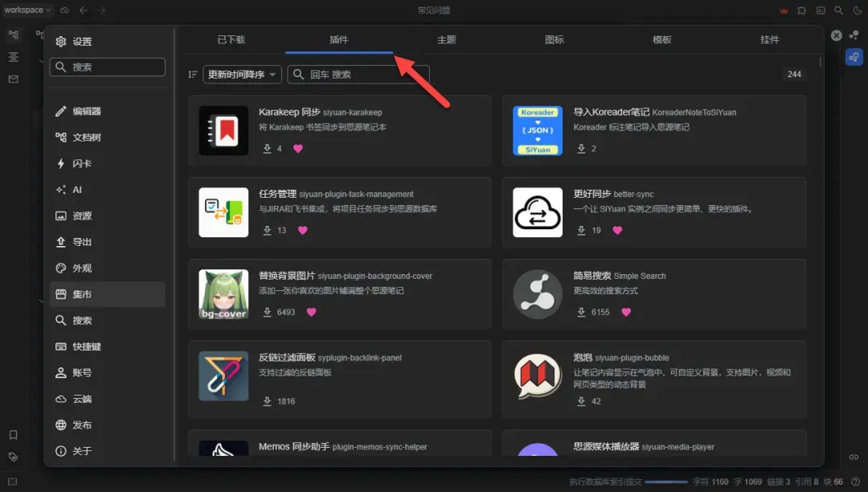Image resolution: width=868 pixels, height=492 pixels.
Task: Open the tag dock icon
Action: (x=14, y=457)
